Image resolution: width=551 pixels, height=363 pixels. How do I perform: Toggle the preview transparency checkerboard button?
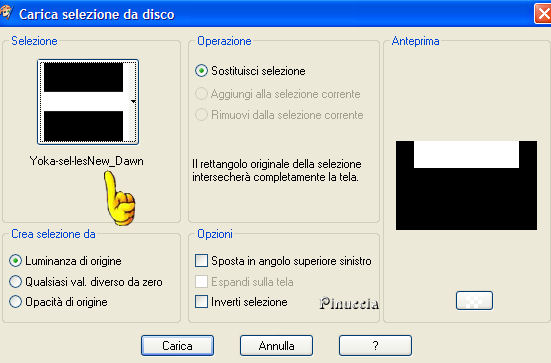[x=474, y=301]
